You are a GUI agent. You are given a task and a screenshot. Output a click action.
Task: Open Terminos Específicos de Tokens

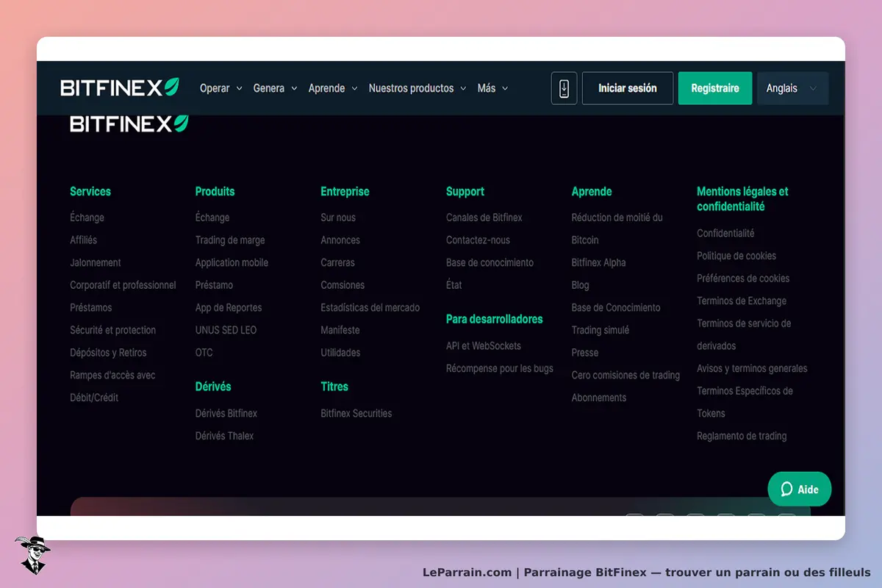pyautogui.click(x=745, y=402)
